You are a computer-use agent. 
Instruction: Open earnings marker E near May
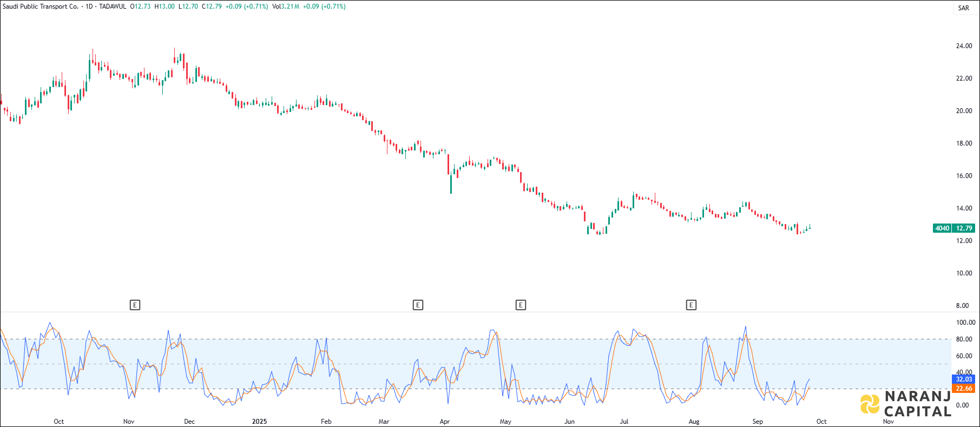click(521, 305)
